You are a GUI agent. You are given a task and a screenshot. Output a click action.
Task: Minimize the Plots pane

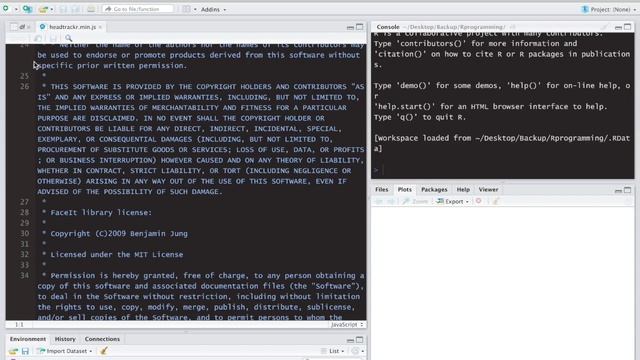click(x=618, y=190)
